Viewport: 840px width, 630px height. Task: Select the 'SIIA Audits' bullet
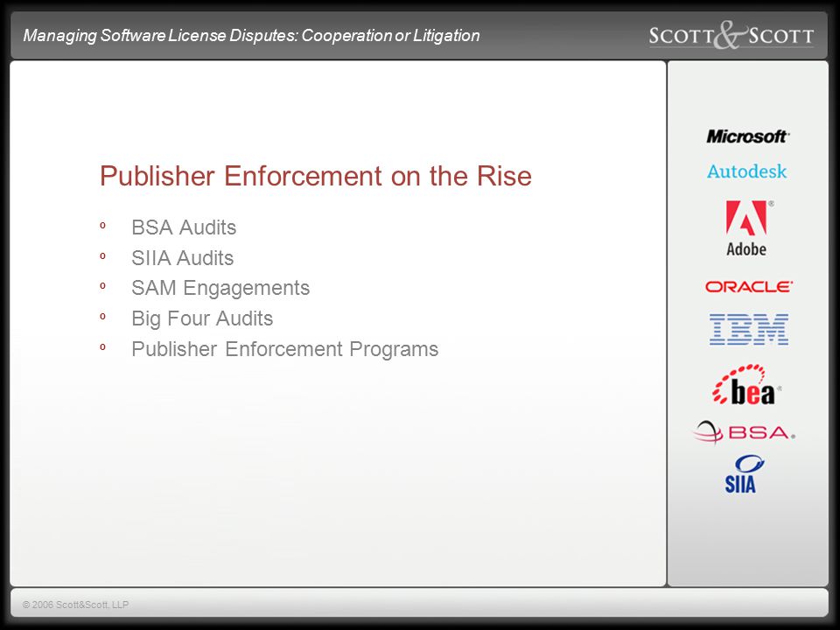183,258
